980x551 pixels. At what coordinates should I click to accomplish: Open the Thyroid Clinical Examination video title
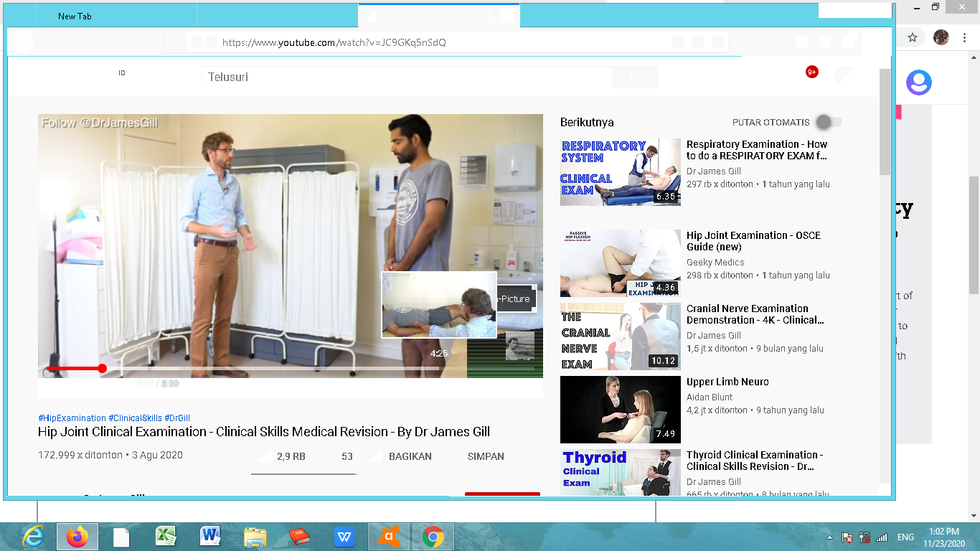pos(755,461)
